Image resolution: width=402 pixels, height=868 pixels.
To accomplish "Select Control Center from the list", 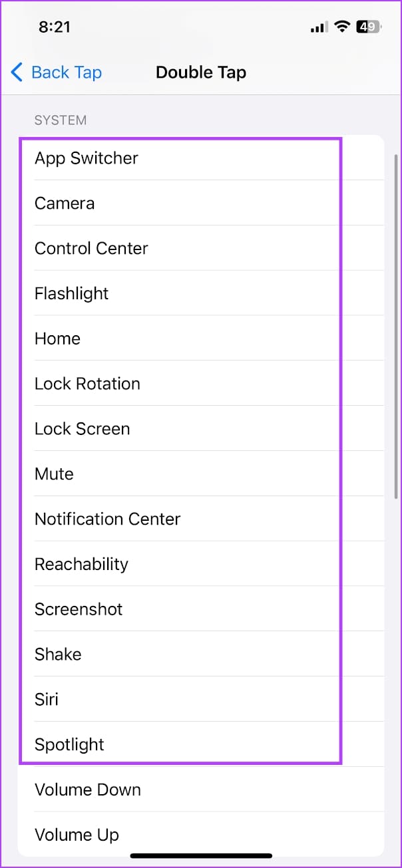I will point(91,249).
